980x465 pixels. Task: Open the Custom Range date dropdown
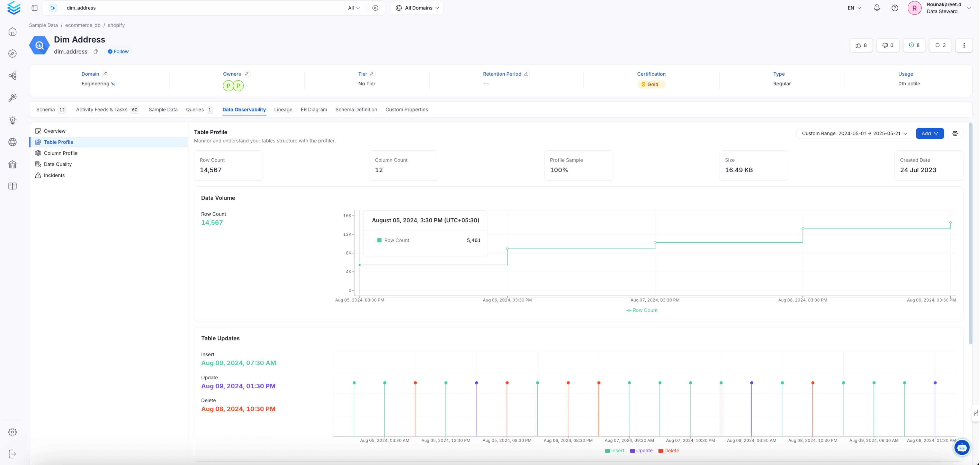(854, 133)
